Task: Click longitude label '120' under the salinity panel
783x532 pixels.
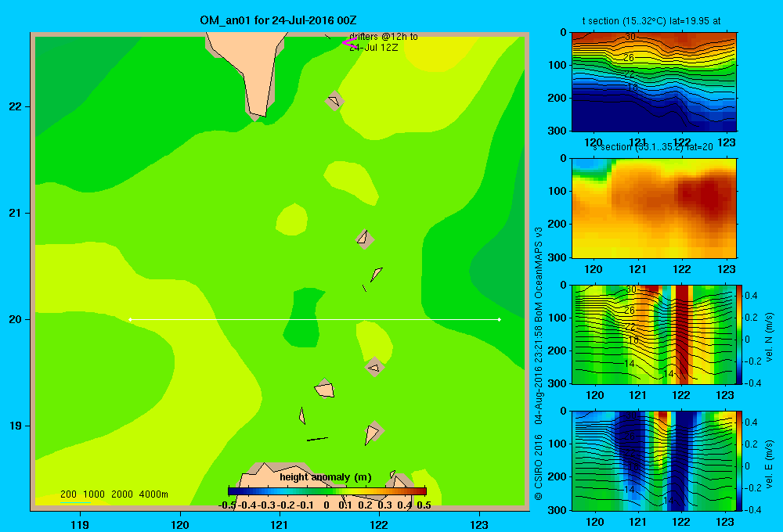Action: [x=594, y=269]
